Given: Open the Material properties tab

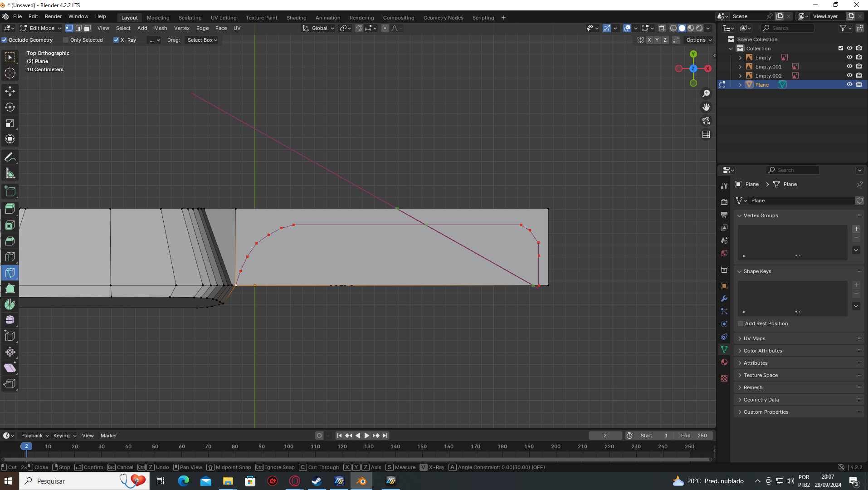Looking at the screenshot, I should coord(724,362).
